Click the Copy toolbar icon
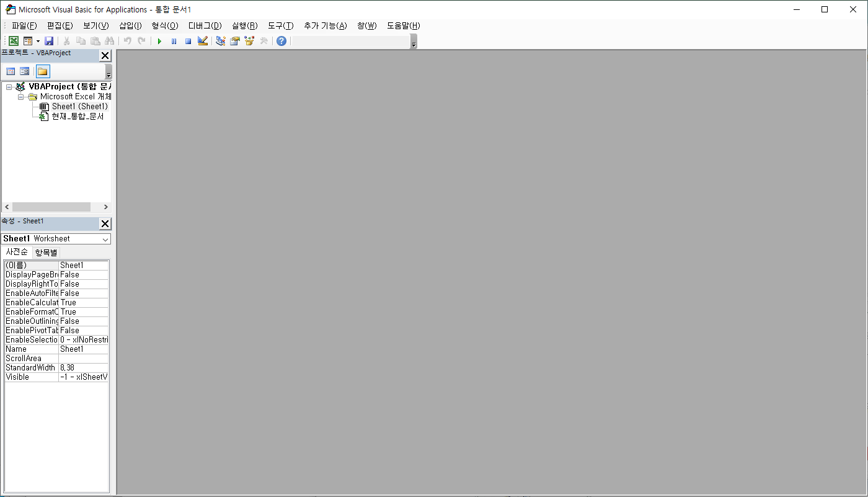The width and height of the screenshot is (868, 497). pos(81,41)
